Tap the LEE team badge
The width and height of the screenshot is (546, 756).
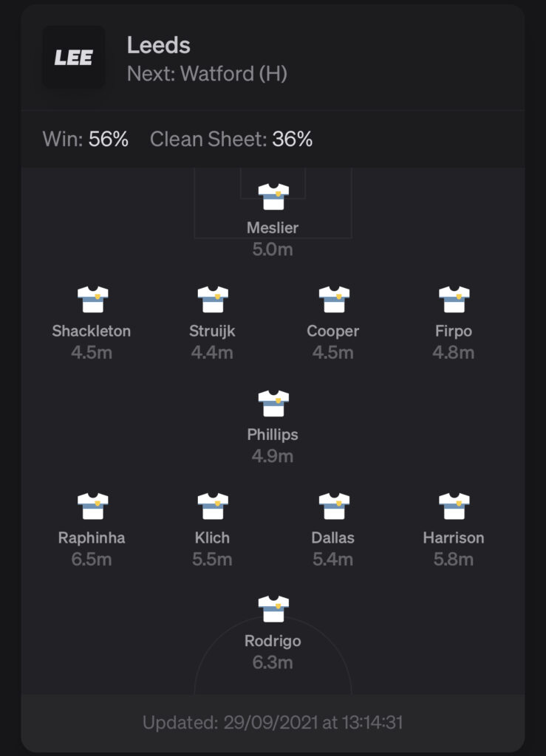(74, 57)
